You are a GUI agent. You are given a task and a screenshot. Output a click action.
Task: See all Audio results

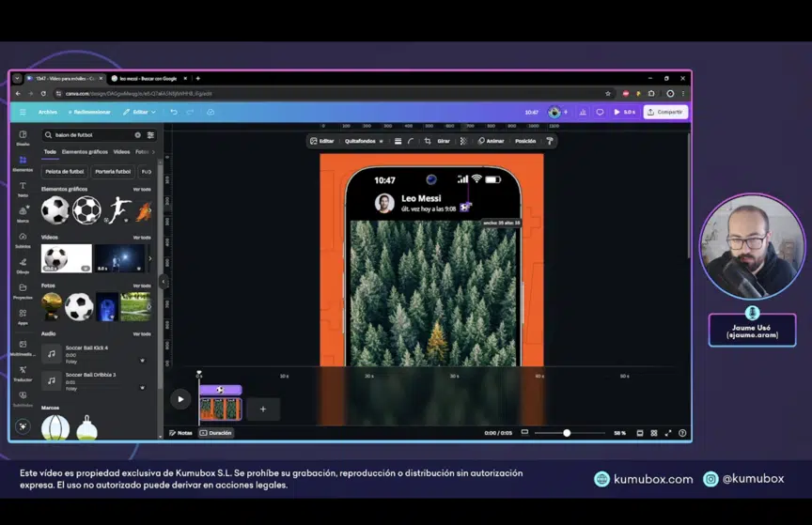[x=142, y=334]
